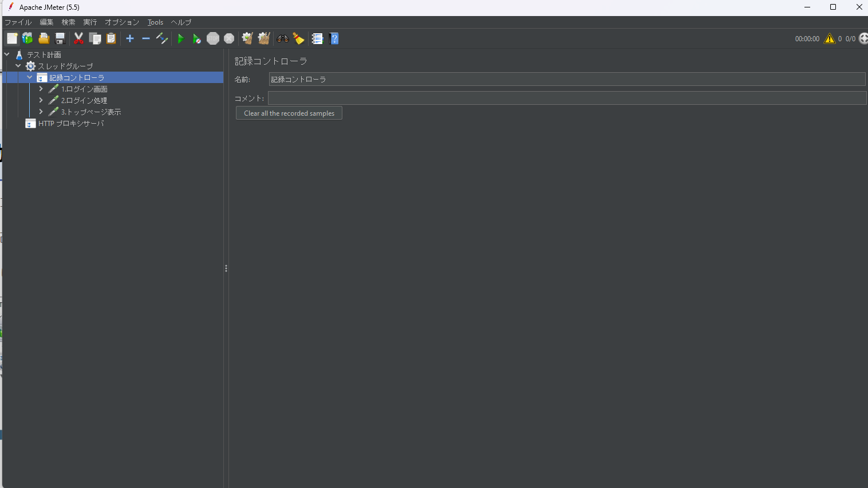Collapse all nodes with minus icon

[146, 38]
